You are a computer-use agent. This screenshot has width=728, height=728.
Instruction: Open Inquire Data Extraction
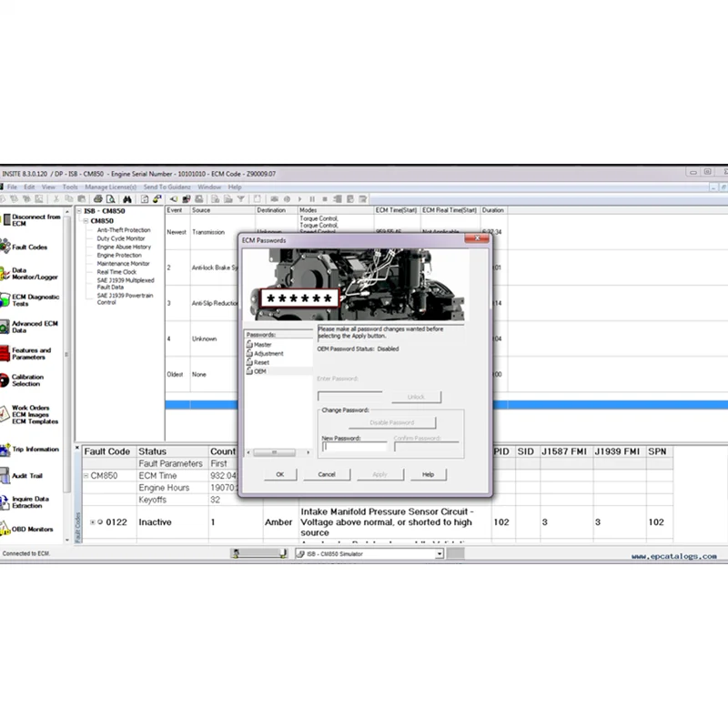(x=25, y=502)
